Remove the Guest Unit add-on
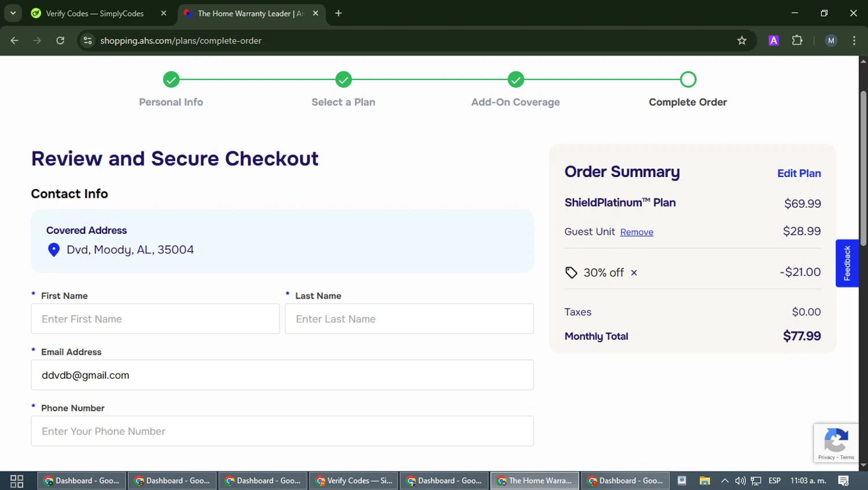Viewport: 868px width, 490px height. point(637,232)
